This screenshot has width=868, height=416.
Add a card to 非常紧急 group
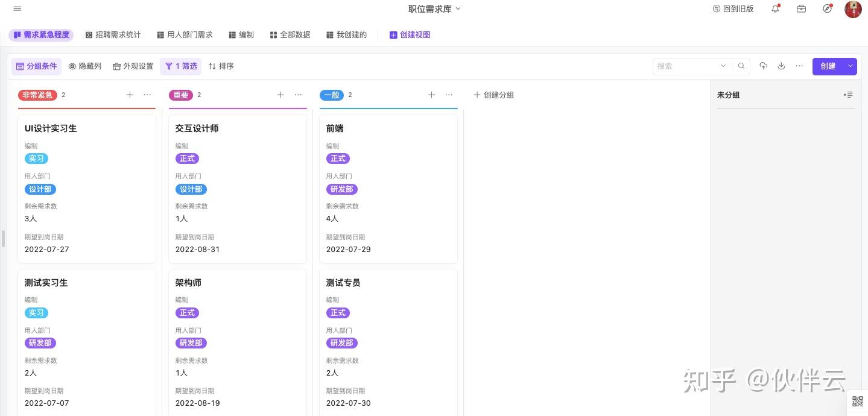130,95
